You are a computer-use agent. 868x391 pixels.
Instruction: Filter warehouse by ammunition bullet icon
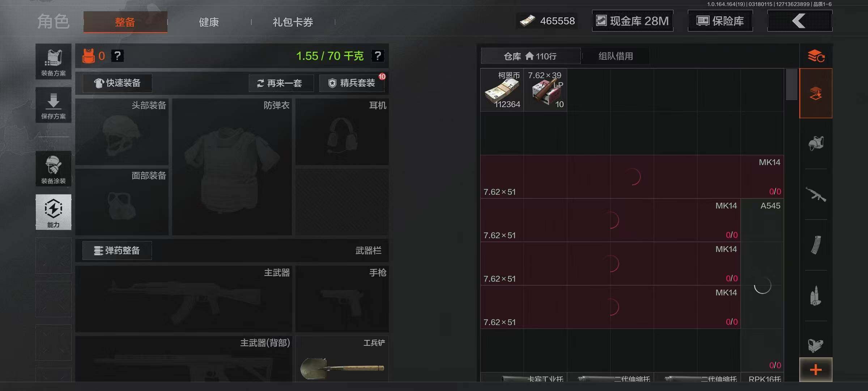coord(815,296)
